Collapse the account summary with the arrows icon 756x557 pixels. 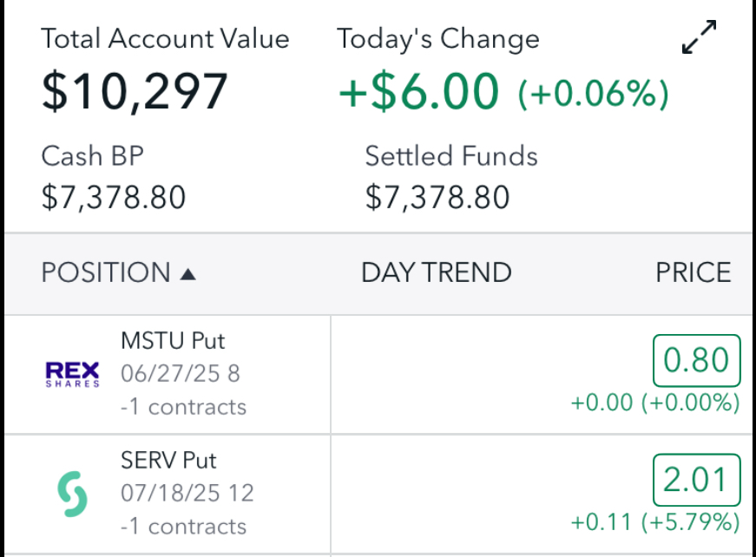698,36
